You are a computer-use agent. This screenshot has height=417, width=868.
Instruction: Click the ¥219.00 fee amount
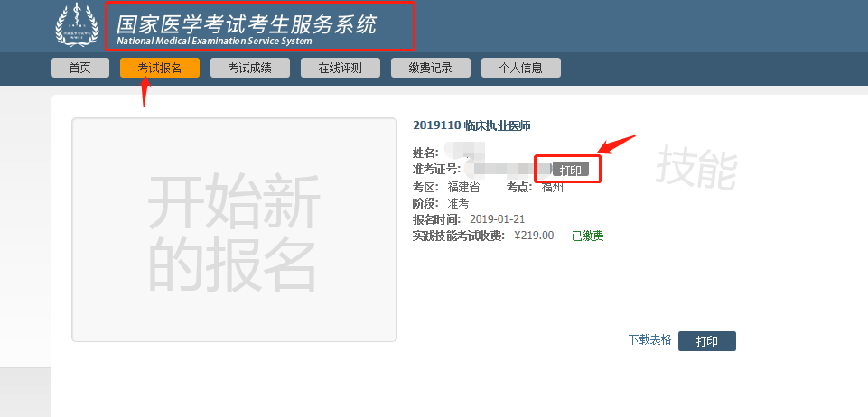pos(534,236)
